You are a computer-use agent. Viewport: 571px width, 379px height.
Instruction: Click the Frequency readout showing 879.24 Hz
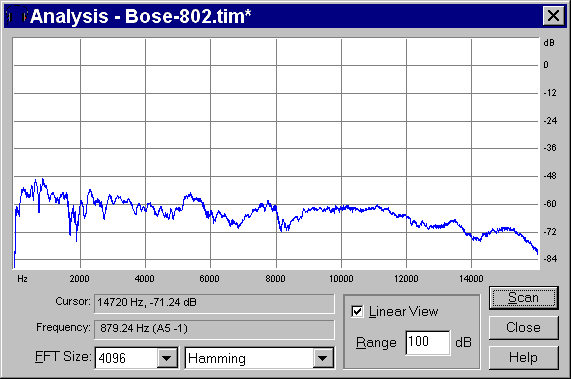pos(214,329)
